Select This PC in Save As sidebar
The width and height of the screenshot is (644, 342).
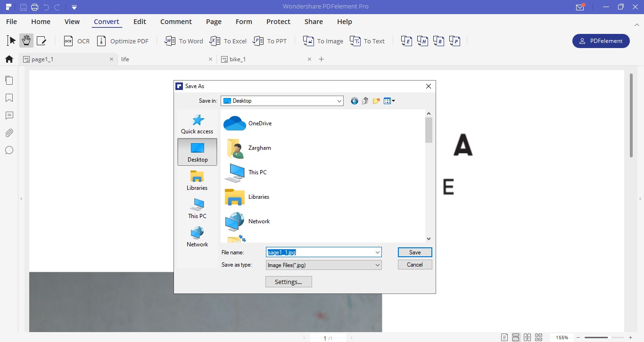(x=197, y=209)
